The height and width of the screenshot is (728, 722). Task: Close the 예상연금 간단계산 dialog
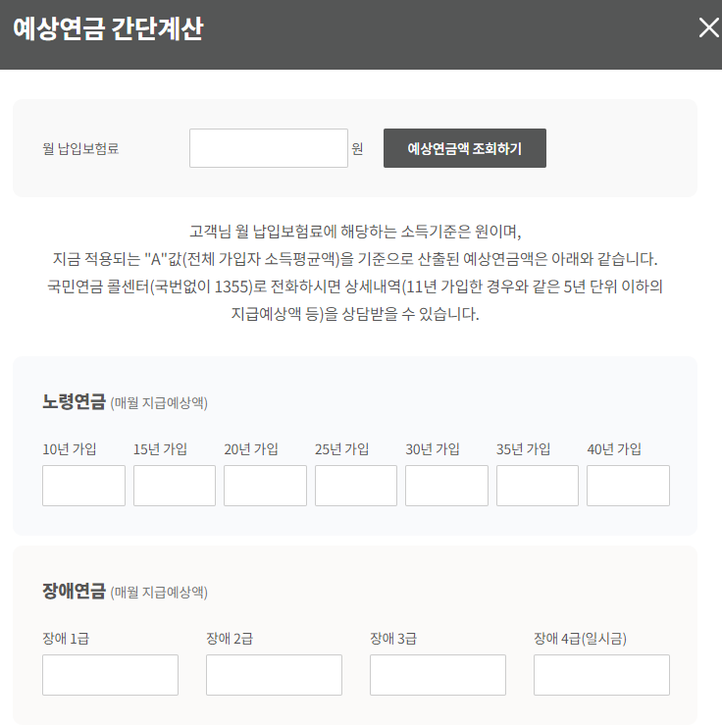(x=708, y=27)
